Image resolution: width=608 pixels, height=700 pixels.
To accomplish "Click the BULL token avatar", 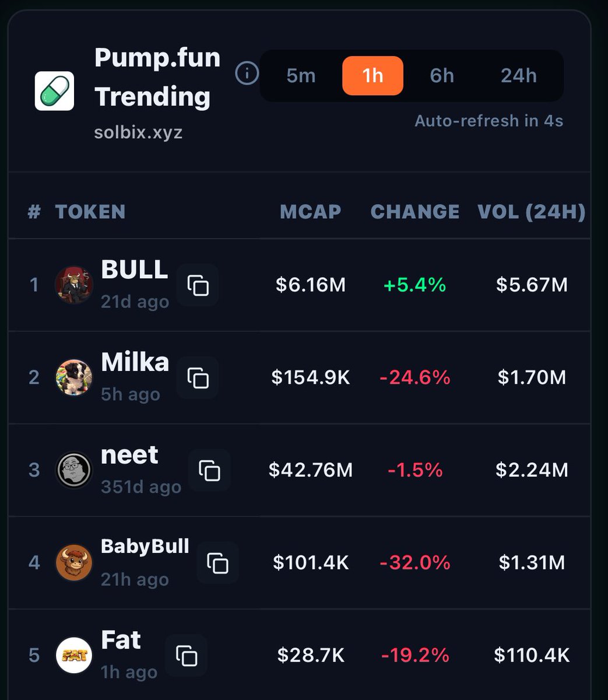I will pos(74,285).
